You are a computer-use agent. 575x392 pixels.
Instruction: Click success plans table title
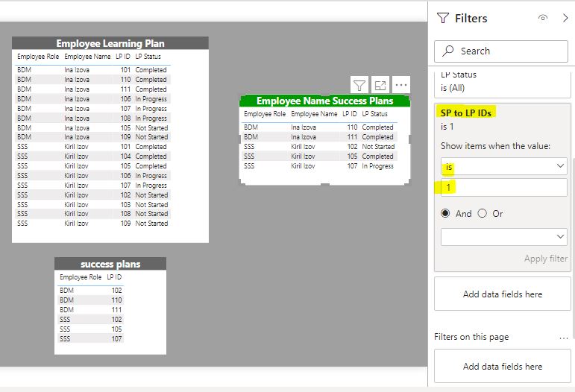pos(110,264)
